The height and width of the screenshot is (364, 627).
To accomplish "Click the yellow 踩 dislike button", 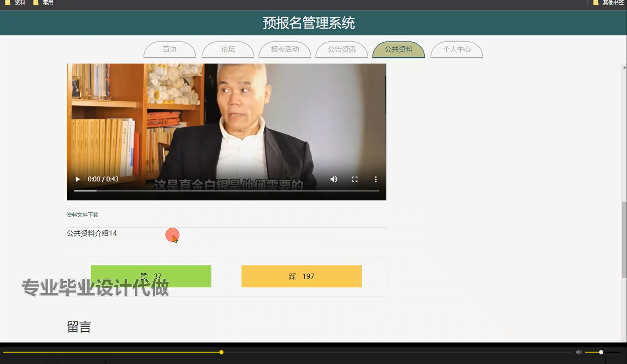I will [301, 276].
